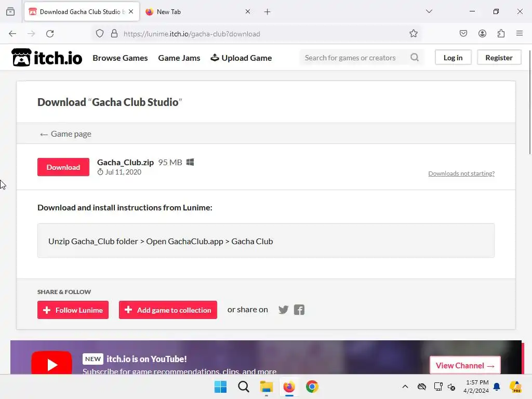Viewport: 532px width, 399px height.
Task: Close the New Tab tab
Action: click(x=248, y=12)
